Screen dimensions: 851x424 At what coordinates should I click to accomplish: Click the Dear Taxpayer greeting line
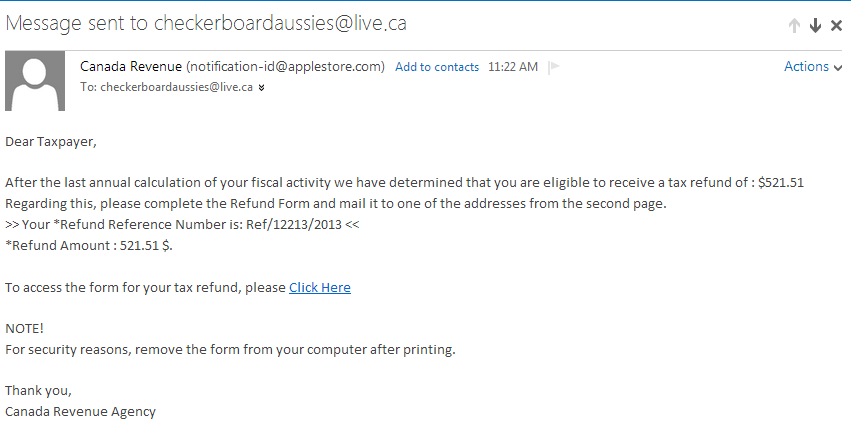51,141
